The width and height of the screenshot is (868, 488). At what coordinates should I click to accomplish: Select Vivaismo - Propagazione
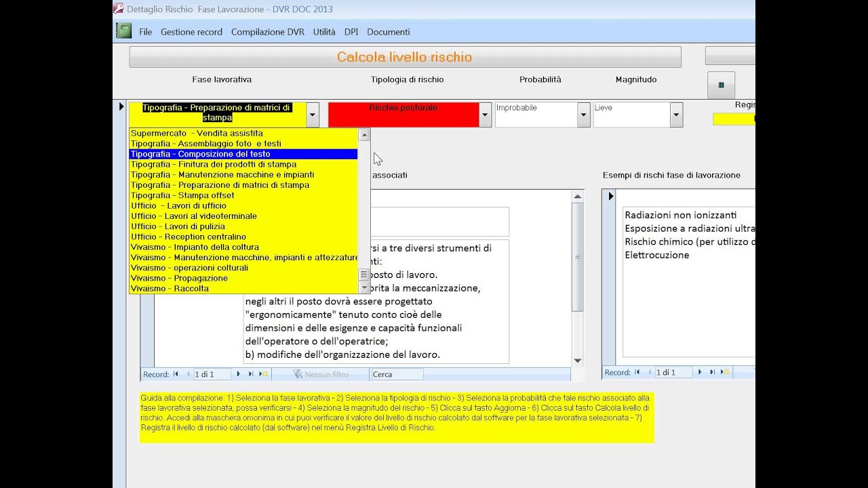click(x=243, y=278)
